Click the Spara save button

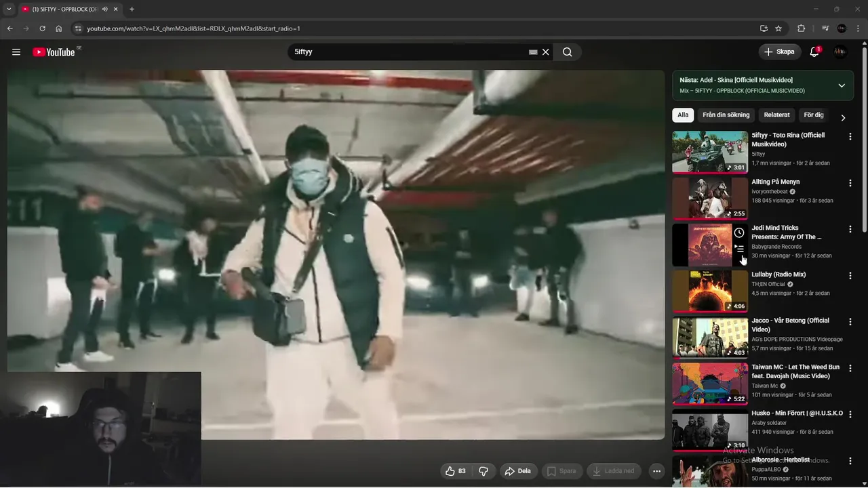[562, 471]
